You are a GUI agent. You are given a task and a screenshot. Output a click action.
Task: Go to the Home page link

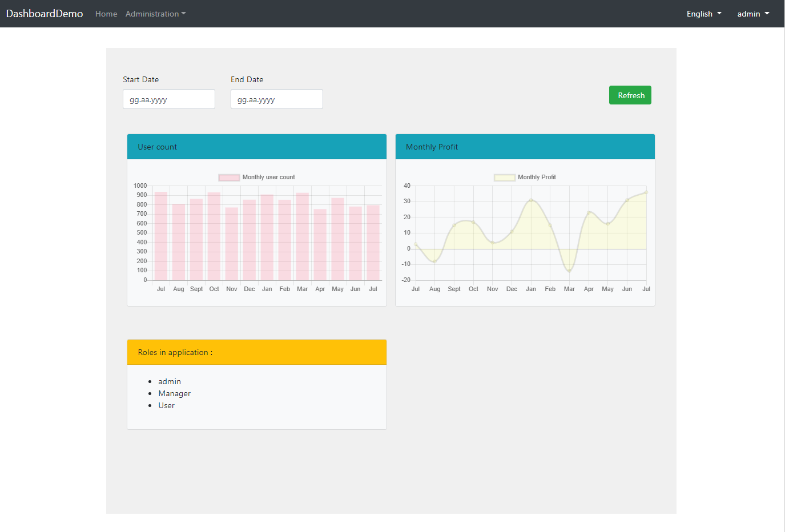pos(106,14)
